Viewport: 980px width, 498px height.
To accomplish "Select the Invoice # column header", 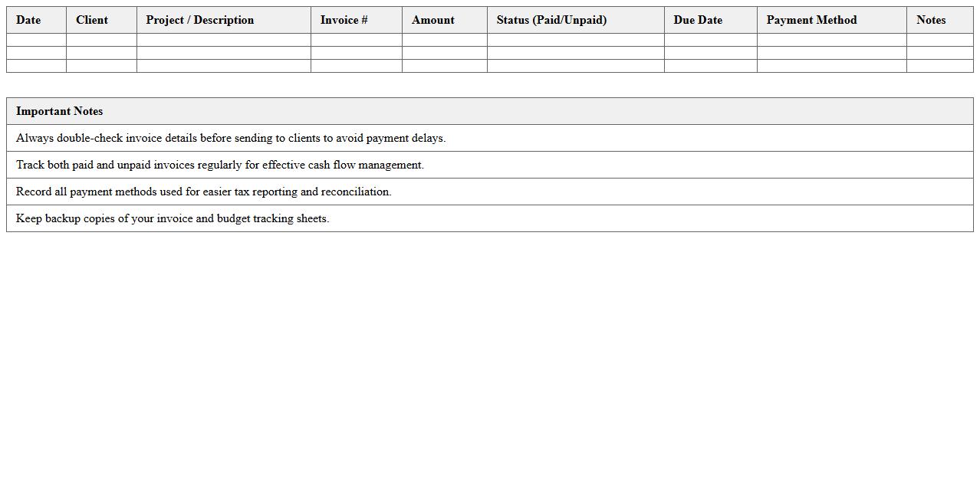I will click(344, 20).
